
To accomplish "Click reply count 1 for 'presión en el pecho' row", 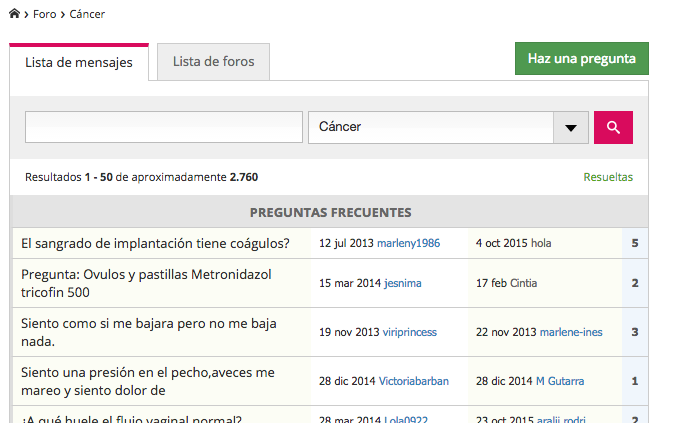I will tap(635, 381).
